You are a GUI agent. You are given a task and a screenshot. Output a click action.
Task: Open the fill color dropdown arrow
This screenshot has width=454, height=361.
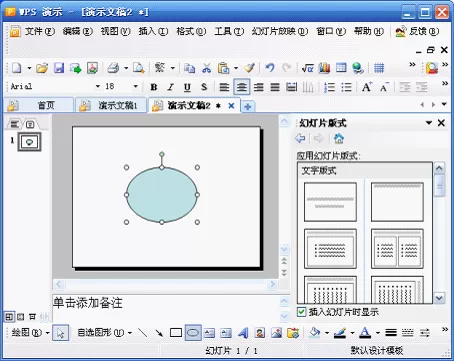pos(327,333)
